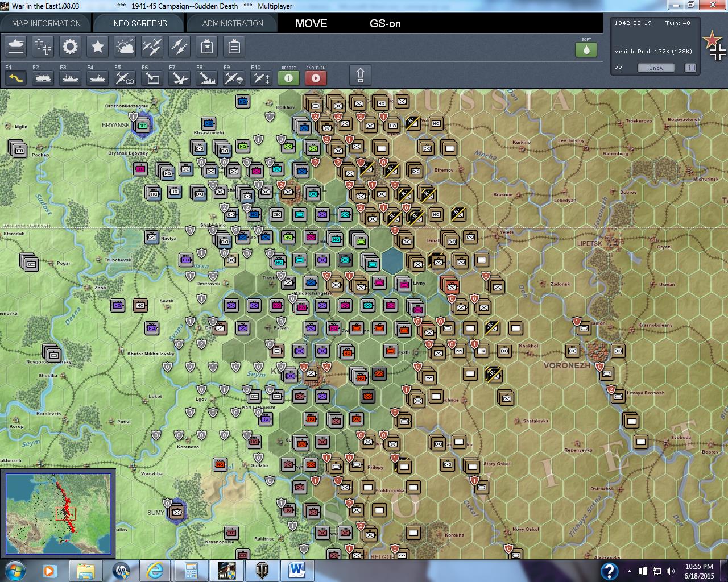Image resolution: width=728 pixels, height=582 pixels.
Task: Open the clipboard list report
Action: [x=234, y=47]
